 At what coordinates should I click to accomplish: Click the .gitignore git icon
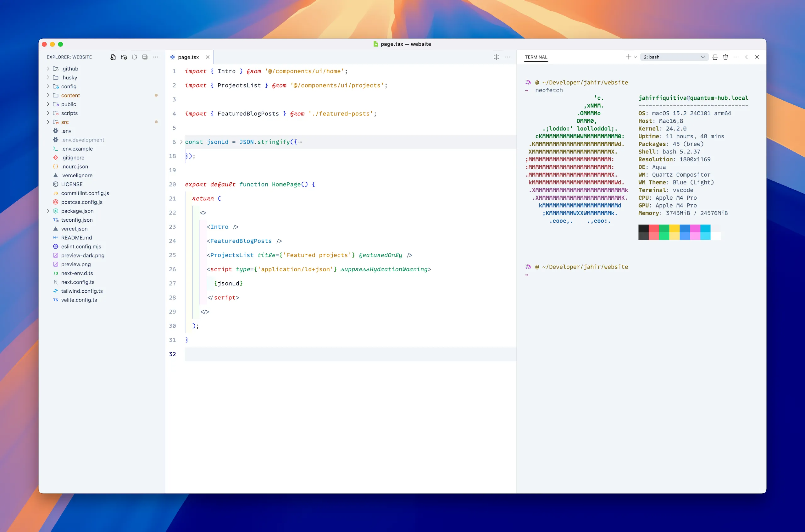point(56,158)
